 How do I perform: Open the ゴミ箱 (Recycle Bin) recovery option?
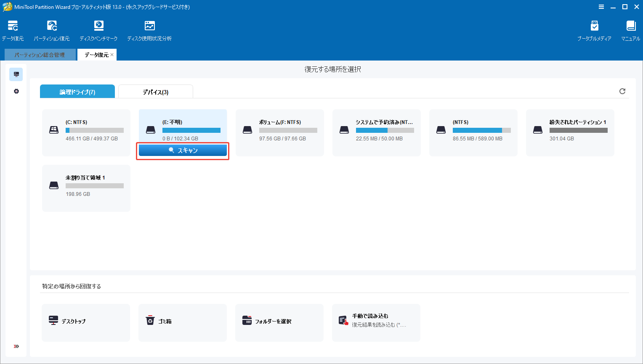click(x=182, y=322)
